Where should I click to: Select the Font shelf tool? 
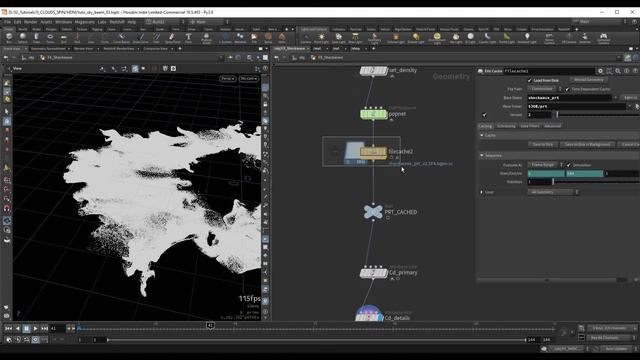tap(189, 38)
